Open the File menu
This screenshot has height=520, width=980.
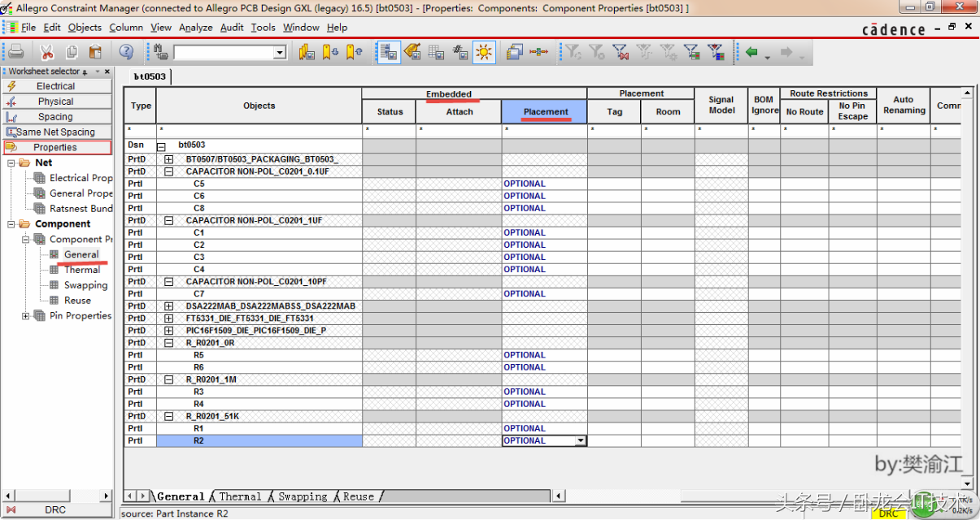click(x=28, y=27)
